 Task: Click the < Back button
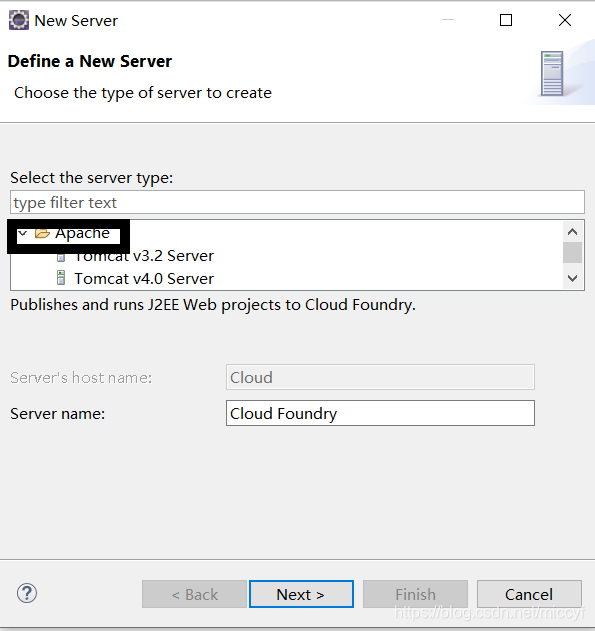point(194,594)
